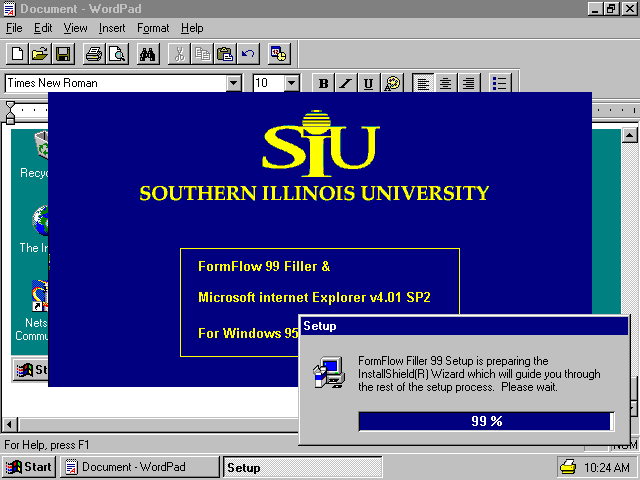Pick a text color with the palette icon
Screen dimensions: 640x480
(392, 83)
